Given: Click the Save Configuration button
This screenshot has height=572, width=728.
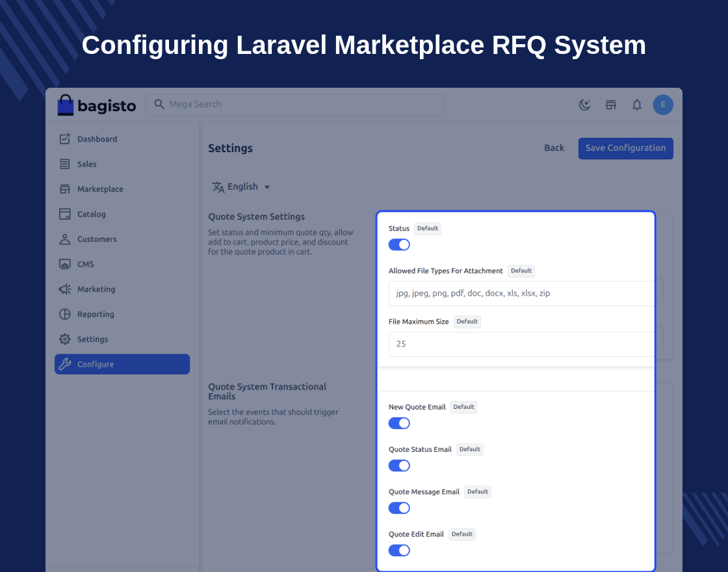Looking at the screenshot, I should [625, 149].
